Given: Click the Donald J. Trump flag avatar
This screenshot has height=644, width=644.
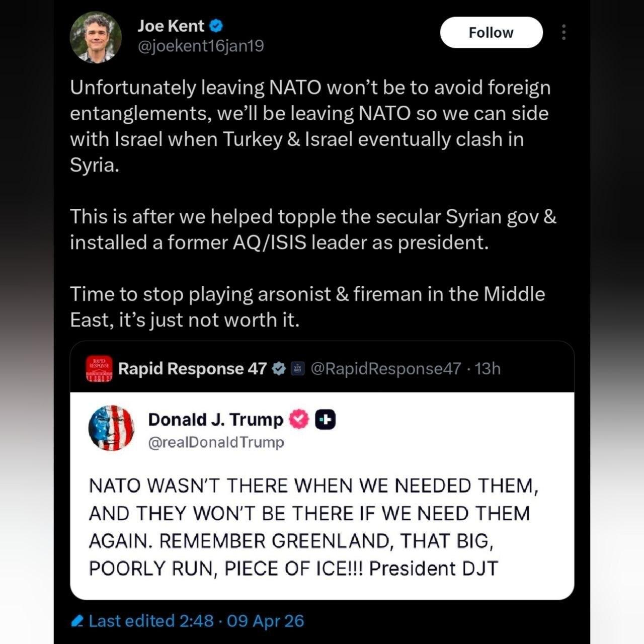Looking at the screenshot, I should [111, 428].
